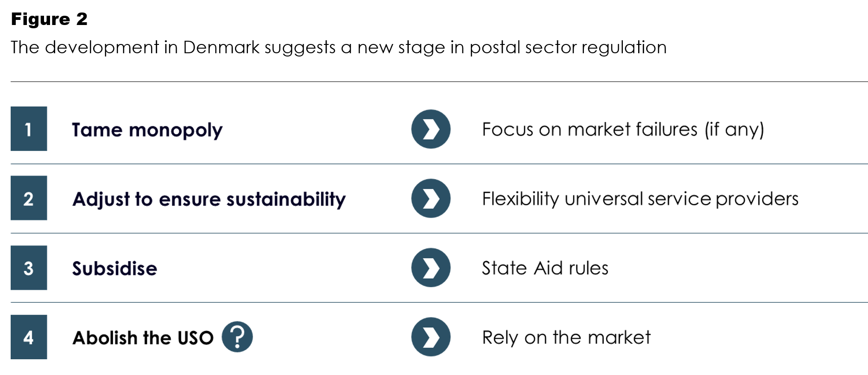The width and height of the screenshot is (868, 375).
Task: Select the Adjust to ensure sustainability heading
Action: pos(209,200)
